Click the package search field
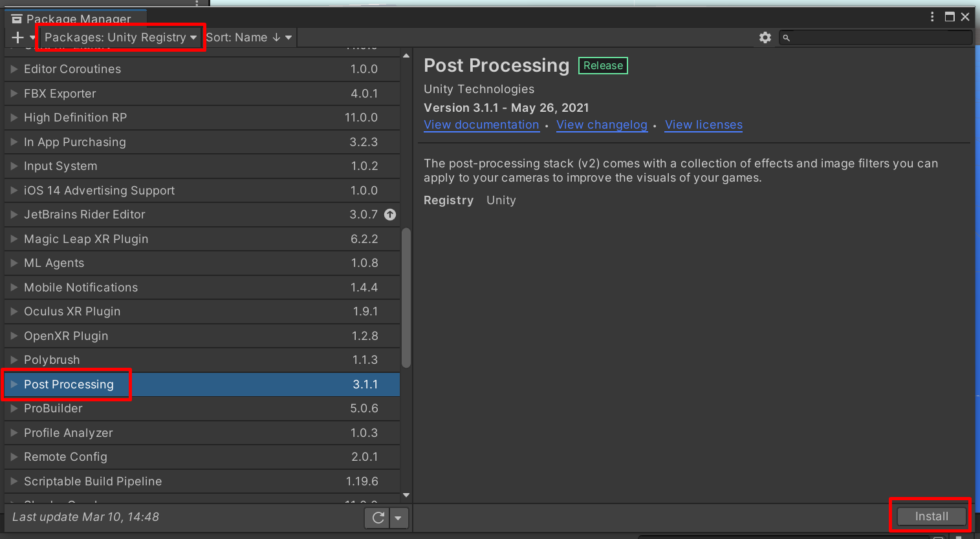980x539 pixels. [x=875, y=38]
